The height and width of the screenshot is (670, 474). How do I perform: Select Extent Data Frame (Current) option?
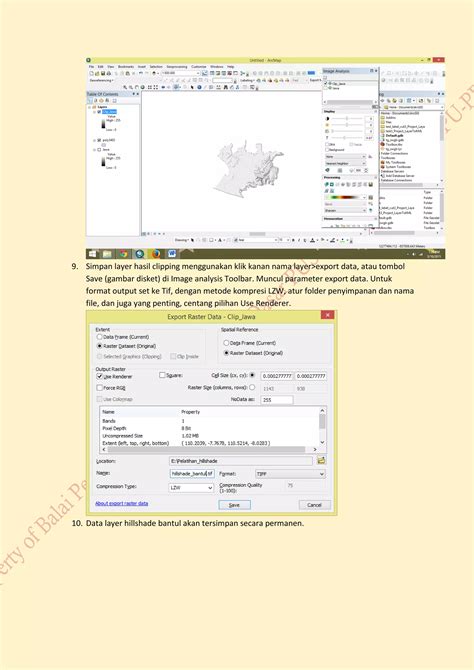100,337
